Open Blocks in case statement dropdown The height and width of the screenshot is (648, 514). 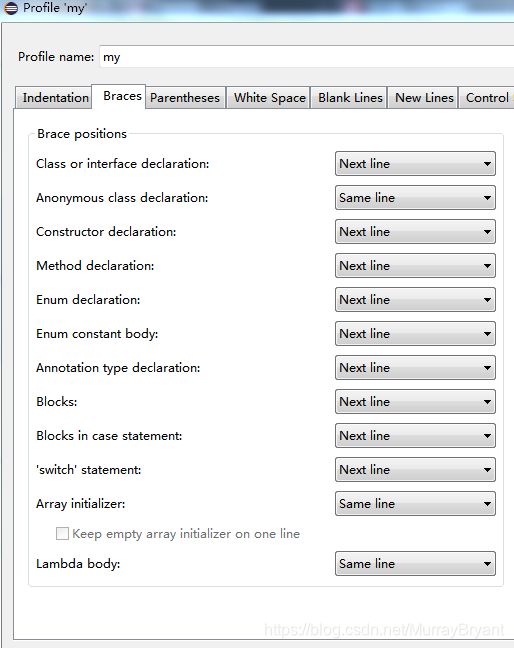tap(415, 436)
